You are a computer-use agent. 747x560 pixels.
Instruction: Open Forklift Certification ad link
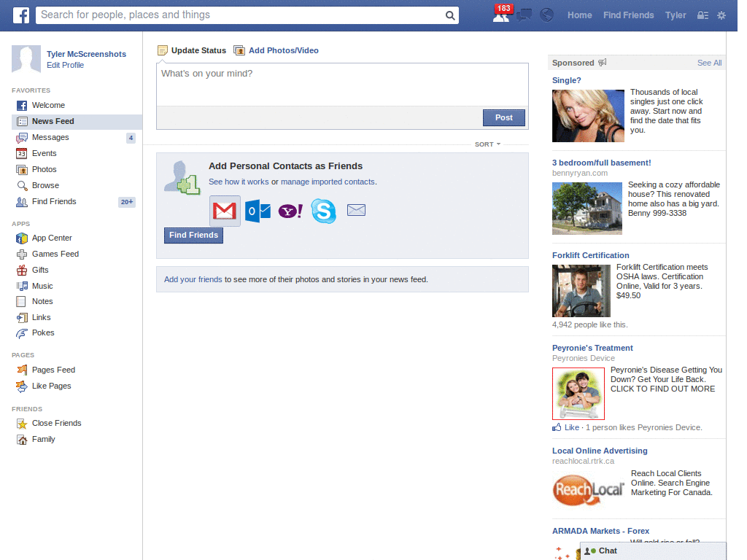point(590,256)
